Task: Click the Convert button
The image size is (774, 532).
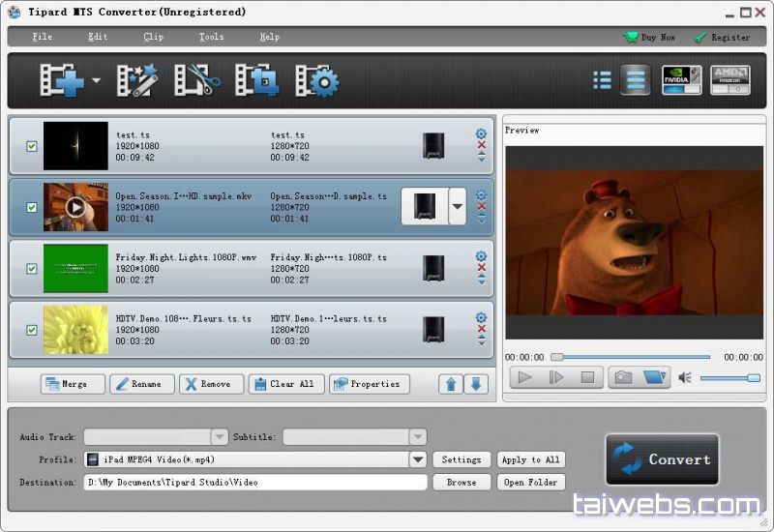Action: click(664, 459)
